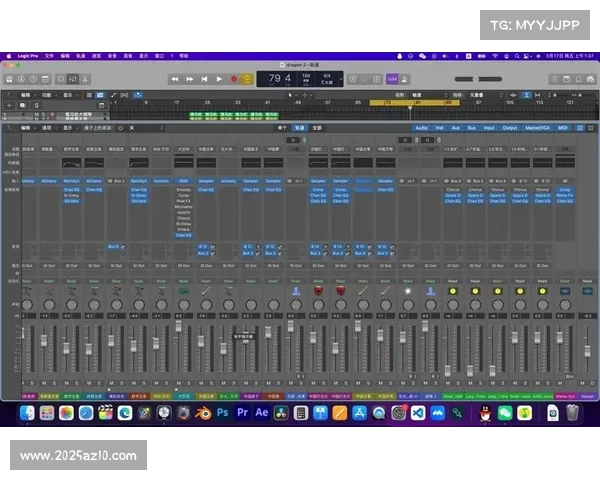The width and height of the screenshot is (600, 480).
Task: Click the Rewind transport button
Action: 175,78
